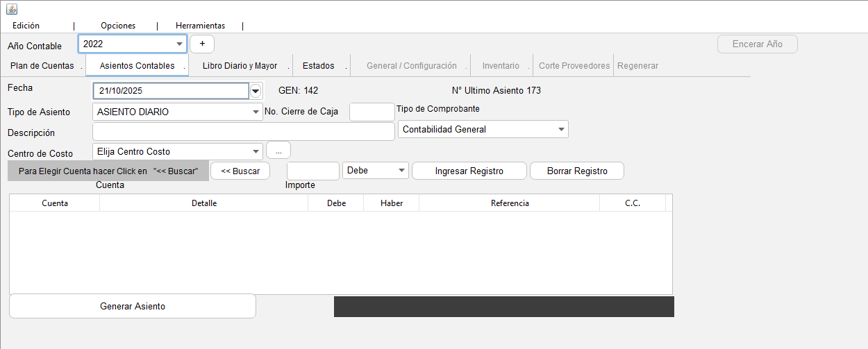Click the Ingresar Registro button
This screenshot has width=868, height=349.
pyautogui.click(x=469, y=171)
